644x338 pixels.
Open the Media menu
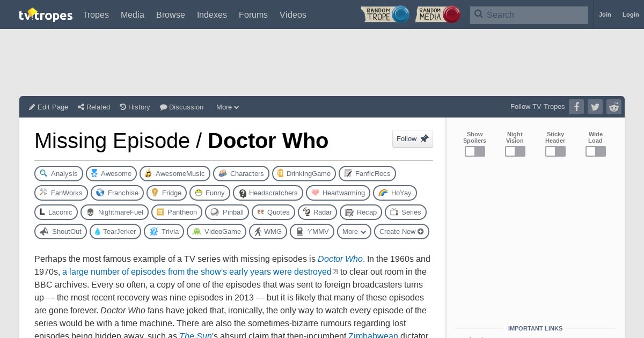click(133, 14)
